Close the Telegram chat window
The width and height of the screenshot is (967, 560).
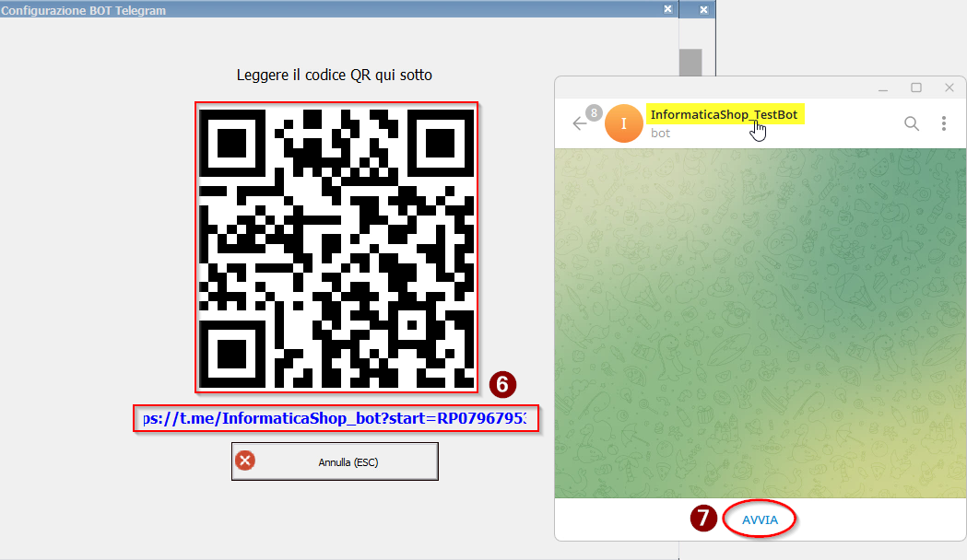949,88
